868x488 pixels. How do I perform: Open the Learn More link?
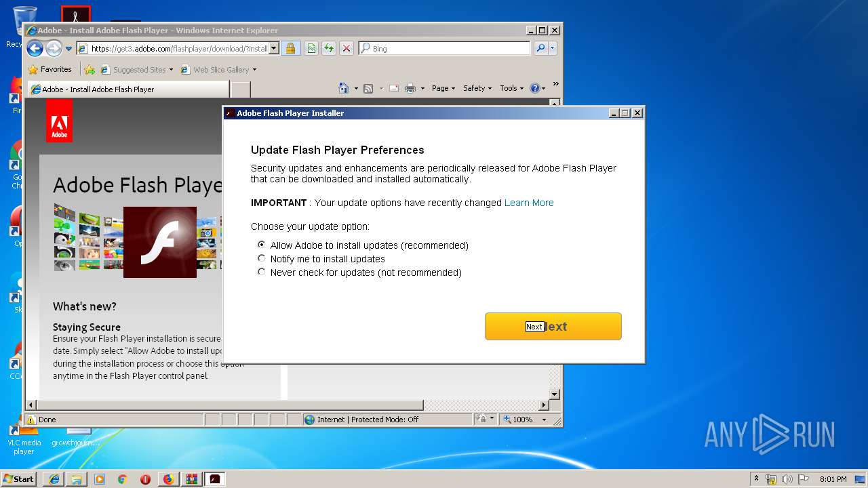click(x=529, y=203)
